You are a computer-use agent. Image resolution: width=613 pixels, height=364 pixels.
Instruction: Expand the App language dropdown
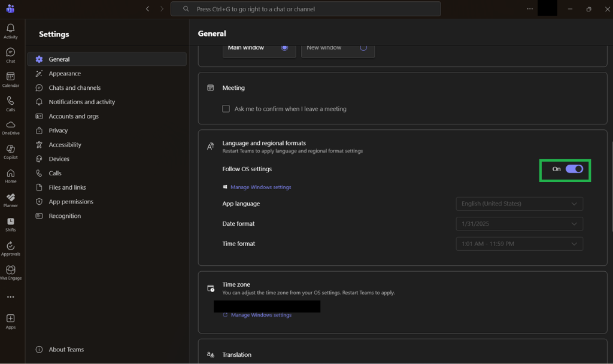point(519,204)
